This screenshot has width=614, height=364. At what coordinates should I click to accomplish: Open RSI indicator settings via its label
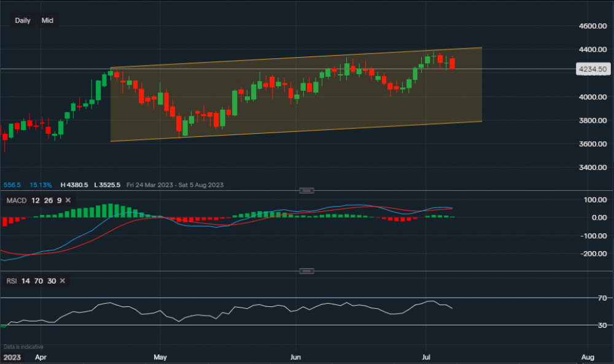[12, 281]
